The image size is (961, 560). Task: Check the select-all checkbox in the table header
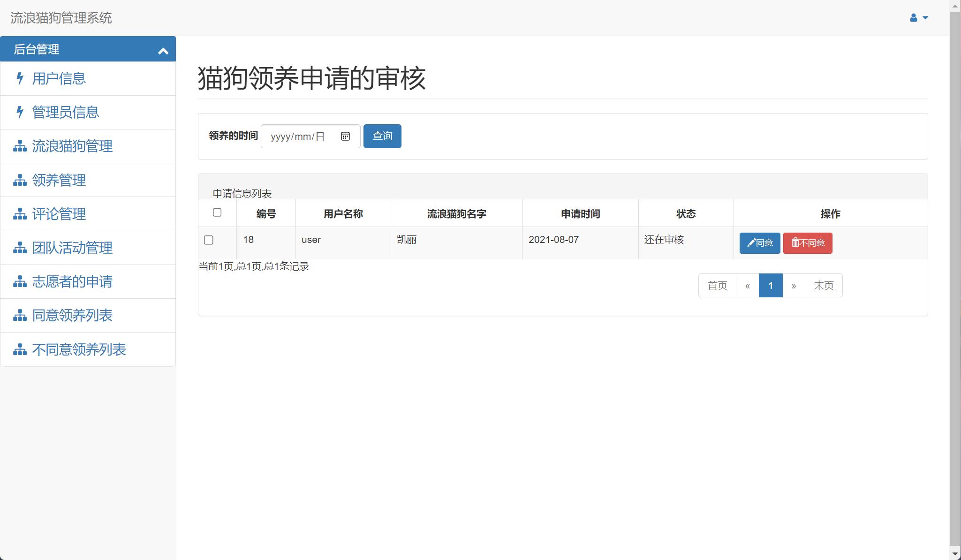[217, 213]
